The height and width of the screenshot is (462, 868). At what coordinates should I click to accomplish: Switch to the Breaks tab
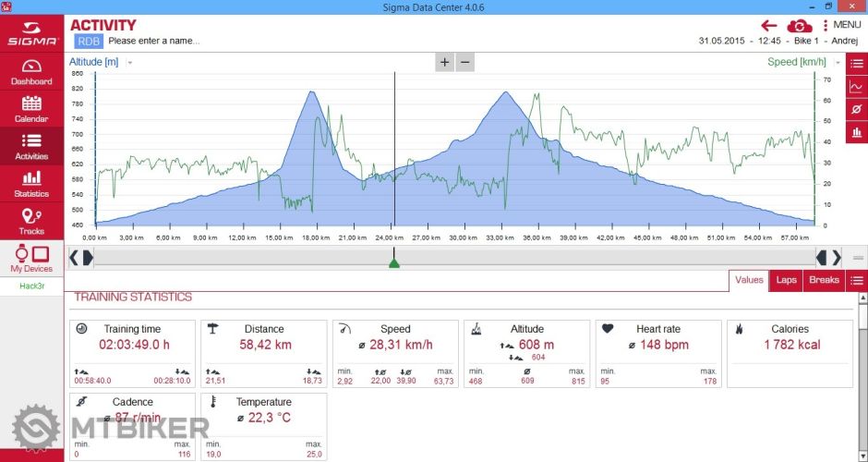(824, 280)
